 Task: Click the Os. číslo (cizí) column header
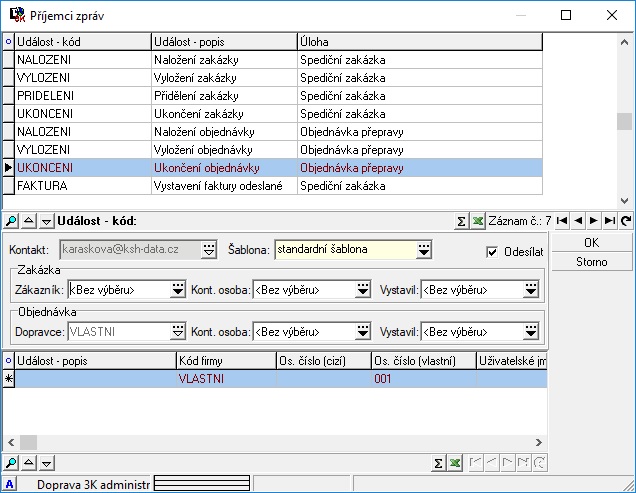(324, 361)
